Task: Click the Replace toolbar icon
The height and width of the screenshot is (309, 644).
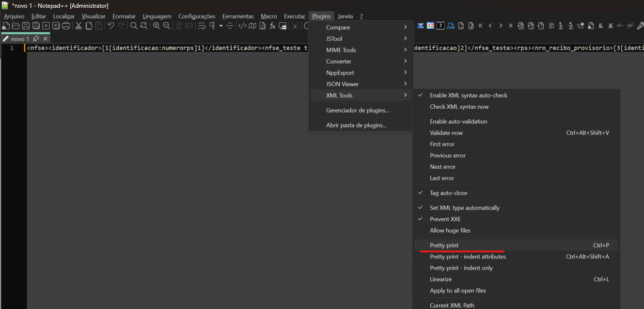Action: coord(144,26)
